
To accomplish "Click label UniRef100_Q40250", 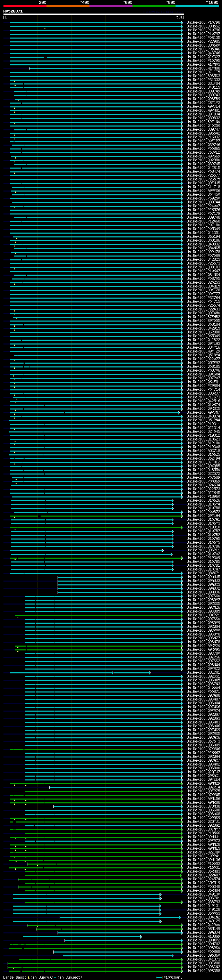I will [x=203, y=125].
